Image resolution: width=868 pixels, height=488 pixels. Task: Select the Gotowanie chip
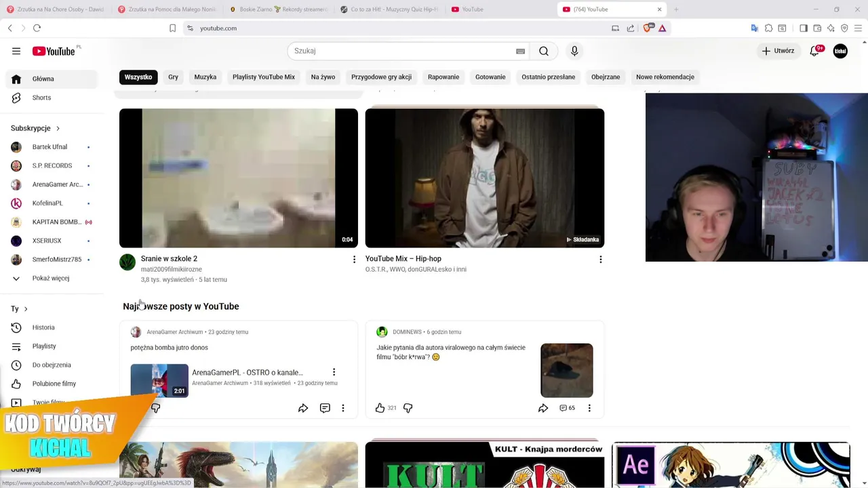point(490,77)
